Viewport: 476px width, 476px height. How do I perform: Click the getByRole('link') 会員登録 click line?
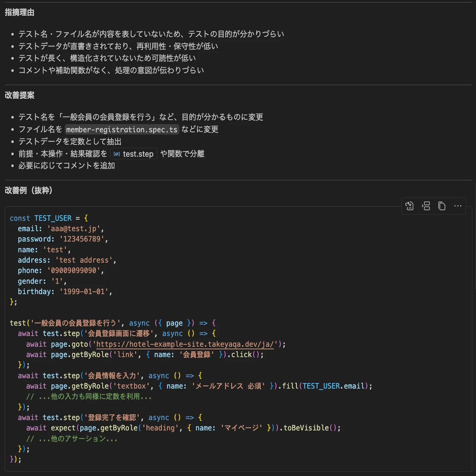(x=145, y=354)
